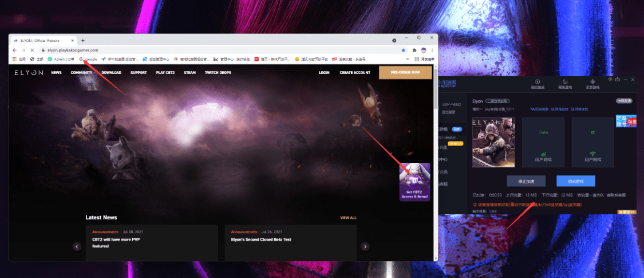Open the Get CBT2 Access & Items banner
The image size is (644, 278).
pos(414,182)
